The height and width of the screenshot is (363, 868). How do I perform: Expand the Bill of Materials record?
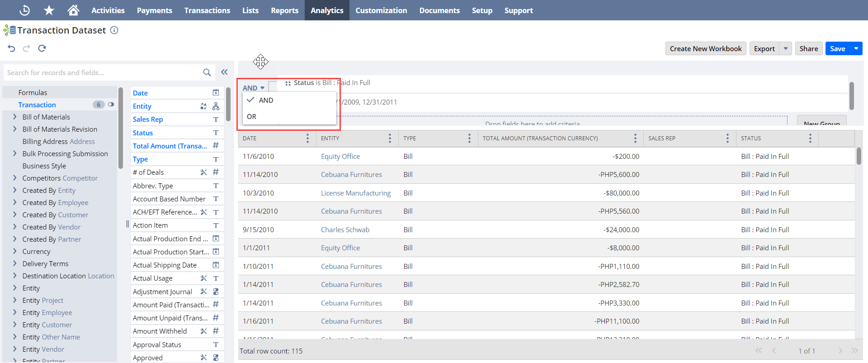point(15,117)
